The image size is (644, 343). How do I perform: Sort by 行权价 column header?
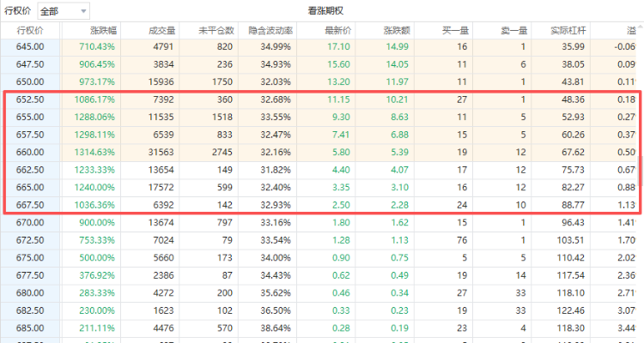click(x=30, y=30)
